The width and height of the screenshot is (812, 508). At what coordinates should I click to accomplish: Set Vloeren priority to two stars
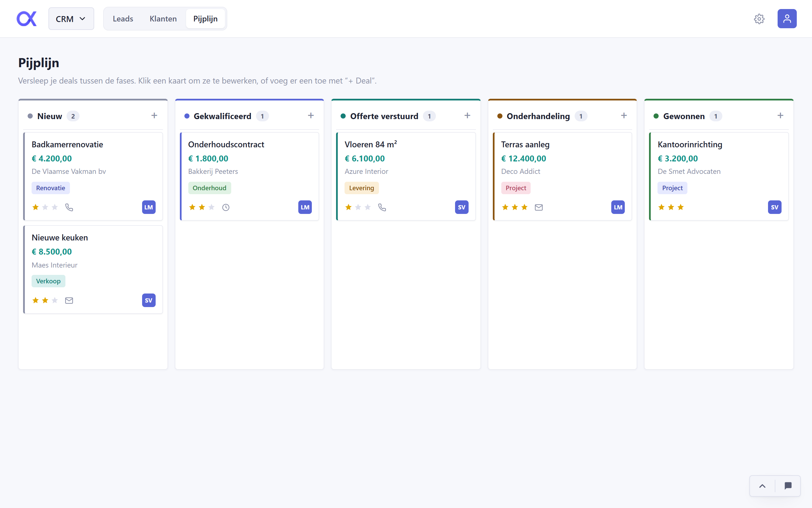click(x=358, y=207)
